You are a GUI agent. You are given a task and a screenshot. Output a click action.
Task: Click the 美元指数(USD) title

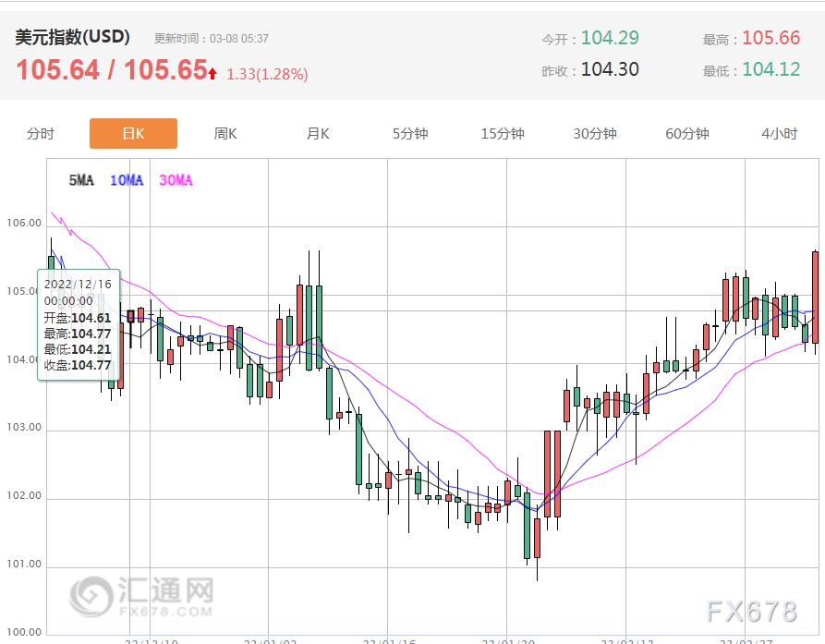[73, 37]
